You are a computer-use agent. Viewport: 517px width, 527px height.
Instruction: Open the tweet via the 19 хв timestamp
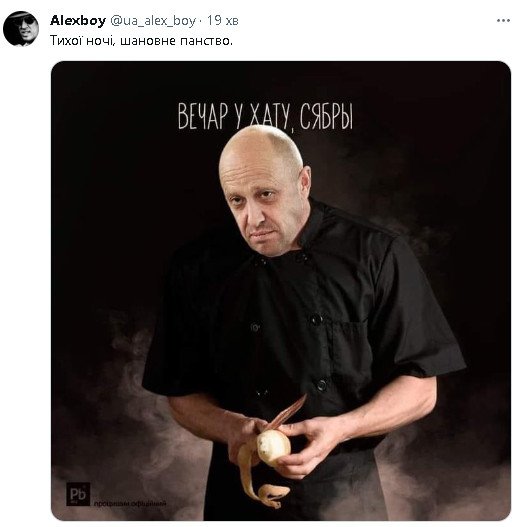click(223, 21)
